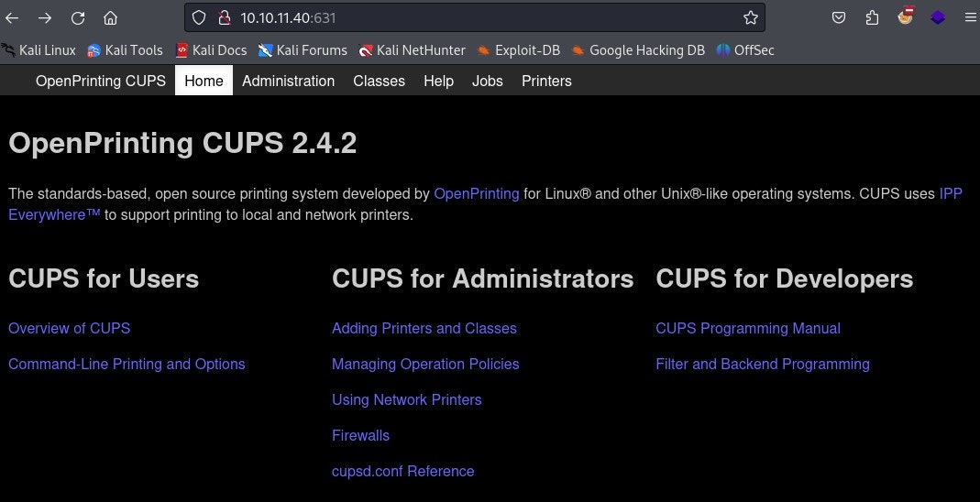Image resolution: width=980 pixels, height=502 pixels.
Task: Open cupsd.conf Reference link
Action: point(403,471)
